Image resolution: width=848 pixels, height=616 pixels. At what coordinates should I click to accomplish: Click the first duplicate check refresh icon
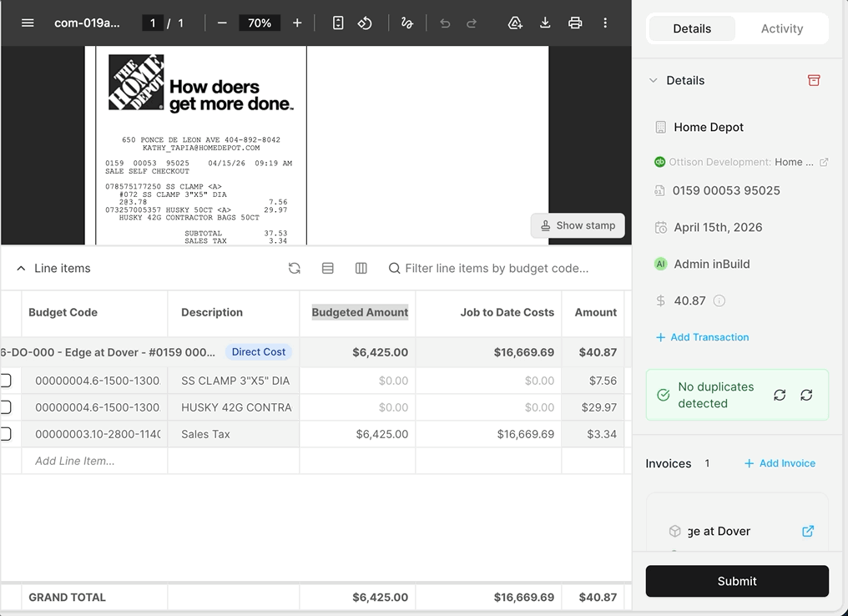coord(780,396)
